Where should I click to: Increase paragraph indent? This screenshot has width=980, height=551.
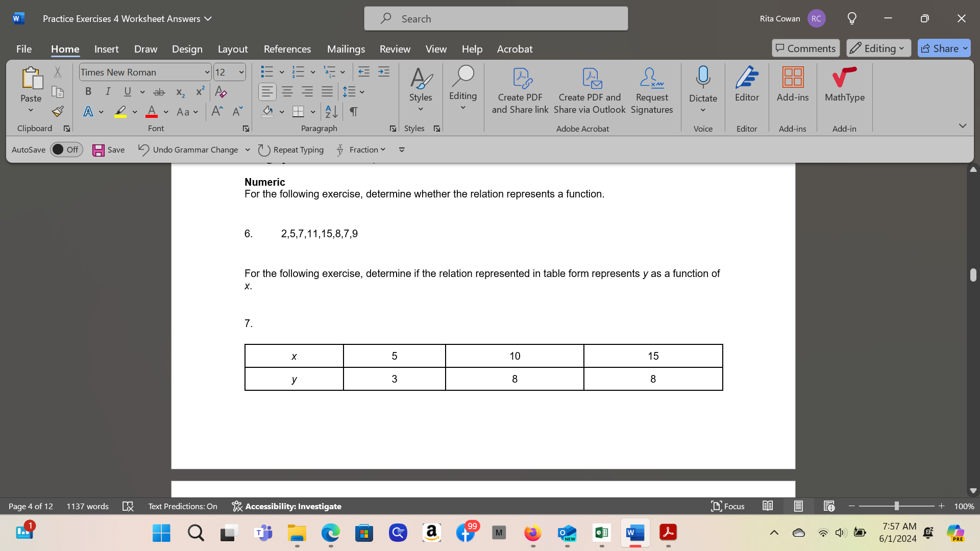(x=384, y=72)
